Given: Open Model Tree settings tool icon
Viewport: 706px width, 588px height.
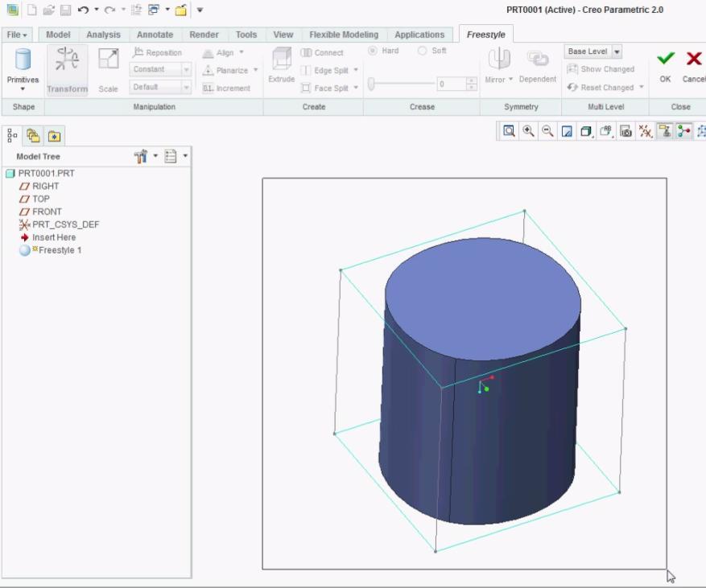Looking at the screenshot, I should [141, 156].
